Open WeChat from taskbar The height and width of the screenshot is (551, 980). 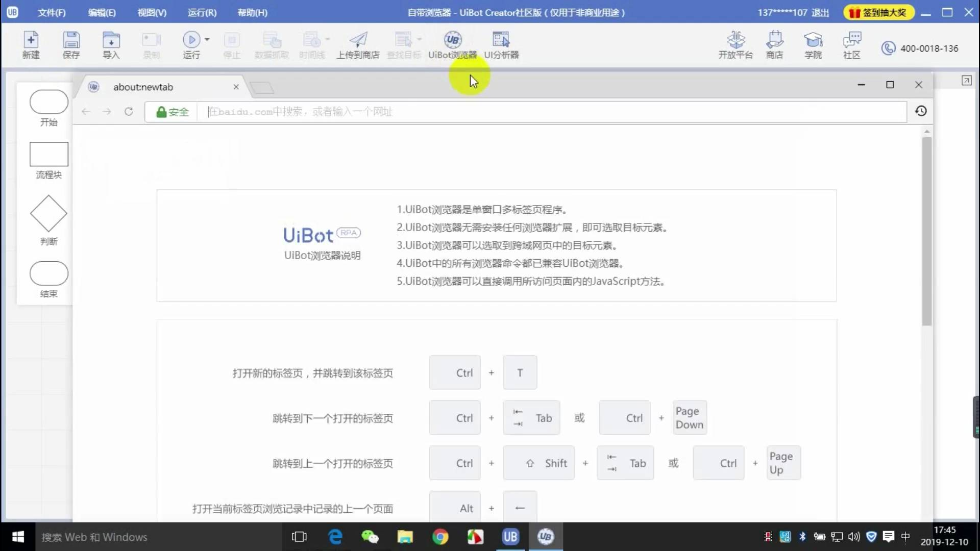click(370, 537)
